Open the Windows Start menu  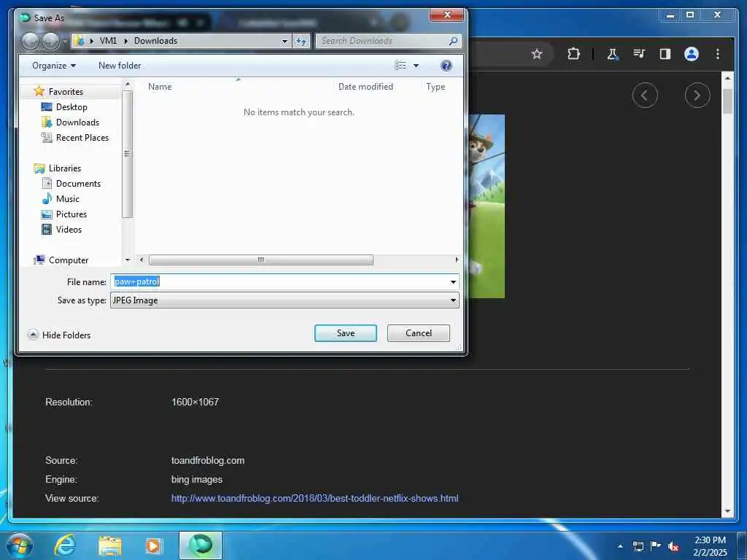(20, 545)
